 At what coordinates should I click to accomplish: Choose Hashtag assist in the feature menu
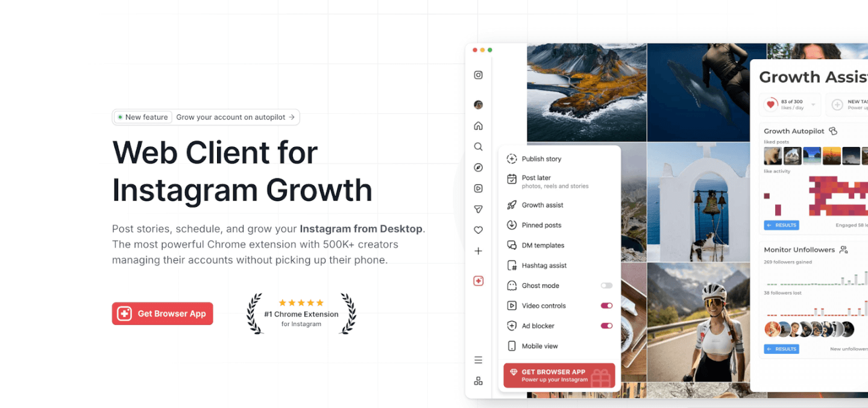pos(543,265)
